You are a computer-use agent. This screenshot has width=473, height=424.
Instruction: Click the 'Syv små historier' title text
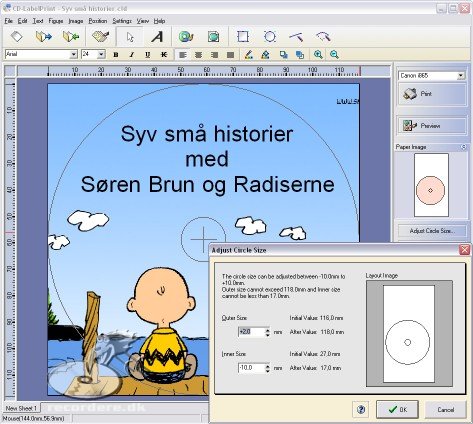[x=207, y=134]
